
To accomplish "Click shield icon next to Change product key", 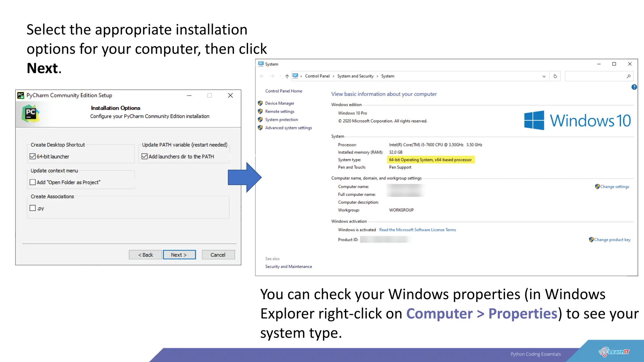I will pyautogui.click(x=591, y=239).
